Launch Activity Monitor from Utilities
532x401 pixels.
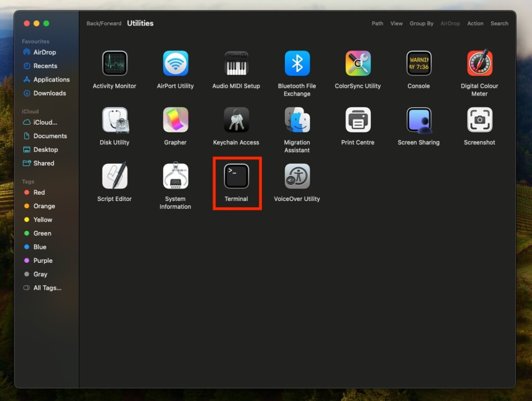pos(114,64)
